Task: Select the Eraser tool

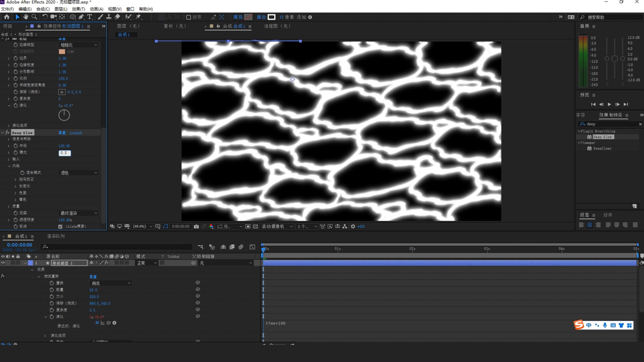Action: 117,17
